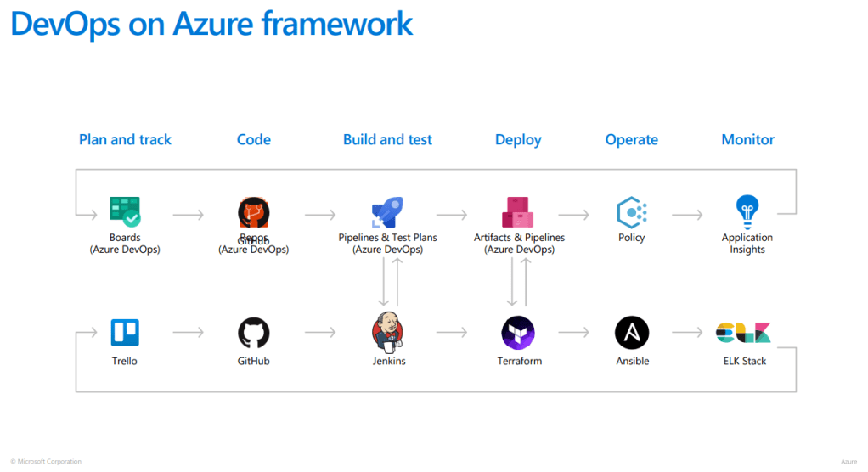Click the Trello logo icon

tap(125, 333)
